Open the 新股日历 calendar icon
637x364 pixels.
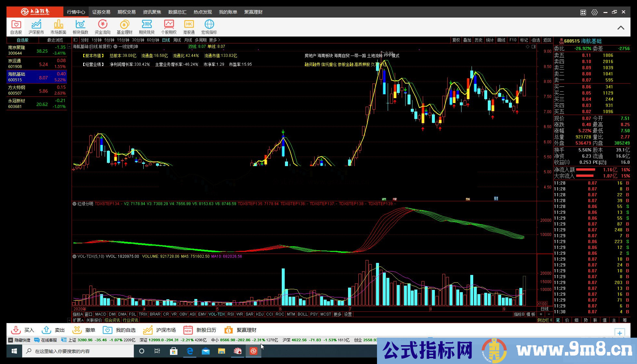pyautogui.click(x=200, y=330)
